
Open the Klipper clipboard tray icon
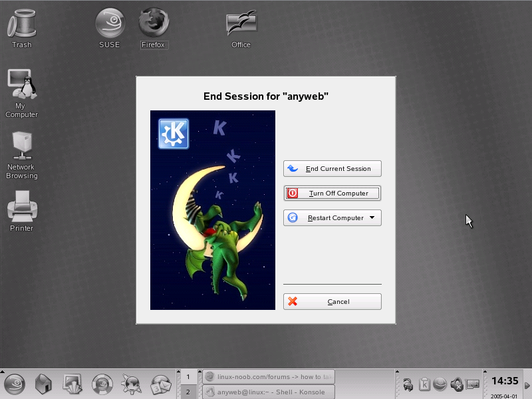[424, 384]
